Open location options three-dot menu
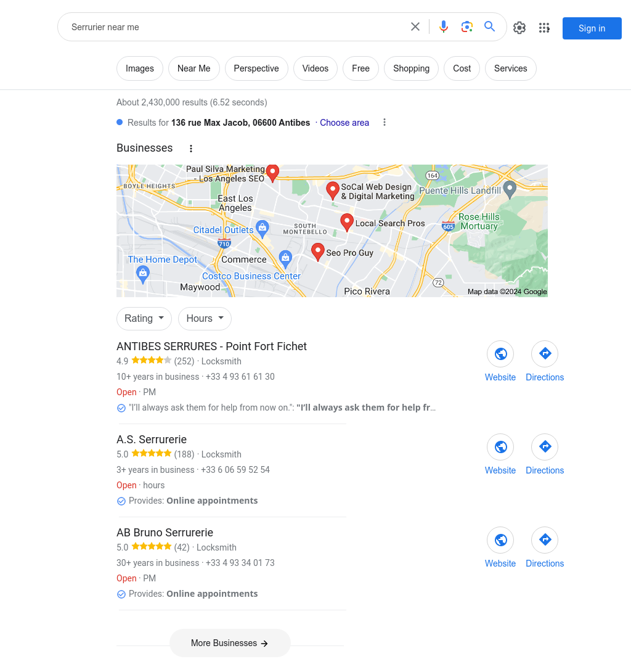 click(x=385, y=123)
